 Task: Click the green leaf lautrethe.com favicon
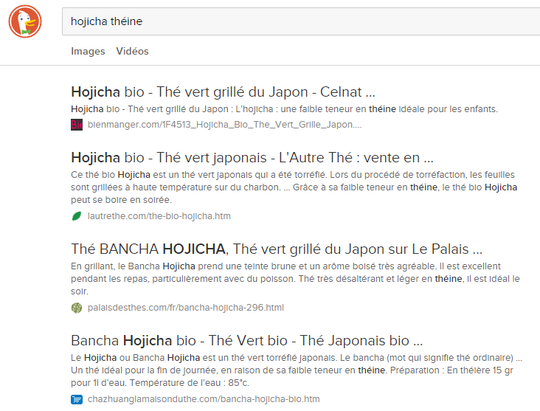pyautogui.click(x=76, y=216)
